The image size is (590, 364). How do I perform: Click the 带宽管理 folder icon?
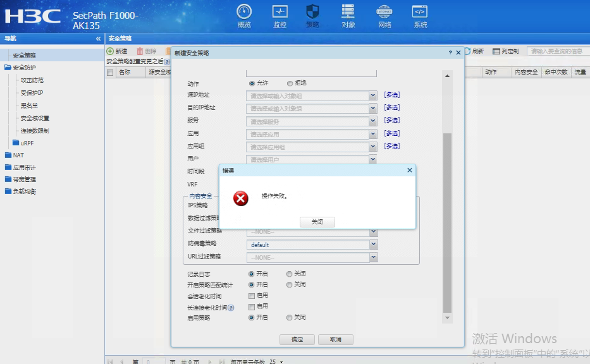(8, 179)
